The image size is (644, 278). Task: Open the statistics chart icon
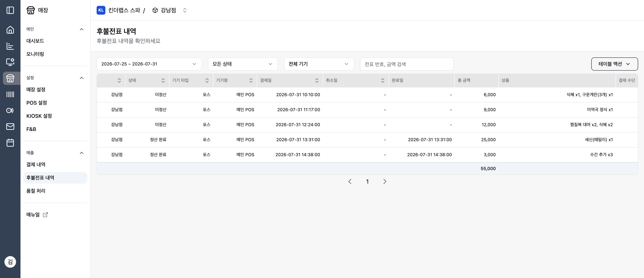(10, 46)
